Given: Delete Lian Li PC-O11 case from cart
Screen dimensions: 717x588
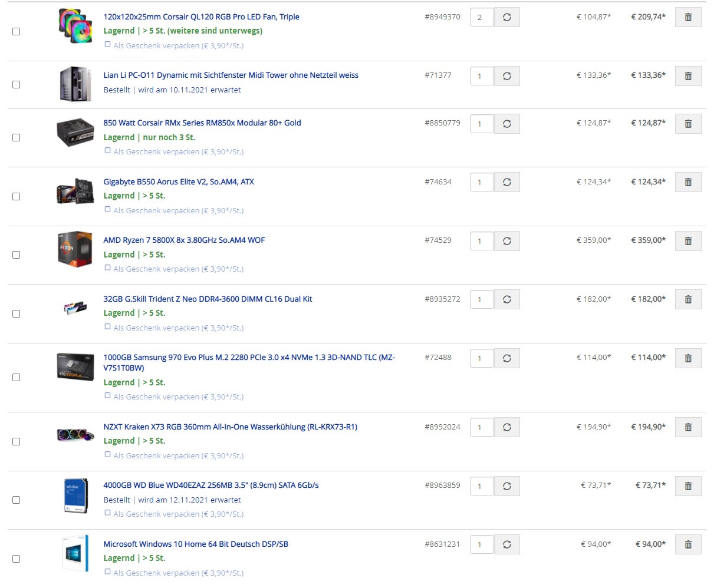Looking at the screenshot, I should 688,76.
